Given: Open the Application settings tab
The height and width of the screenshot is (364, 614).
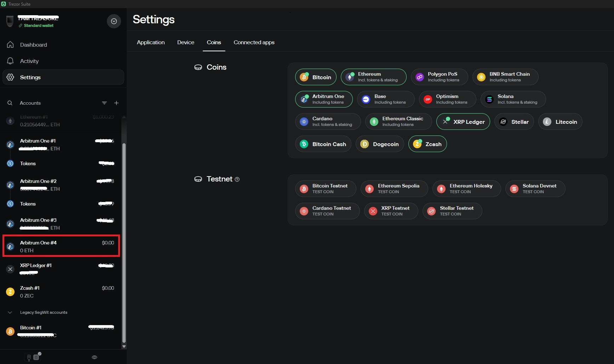Looking at the screenshot, I should 151,42.
